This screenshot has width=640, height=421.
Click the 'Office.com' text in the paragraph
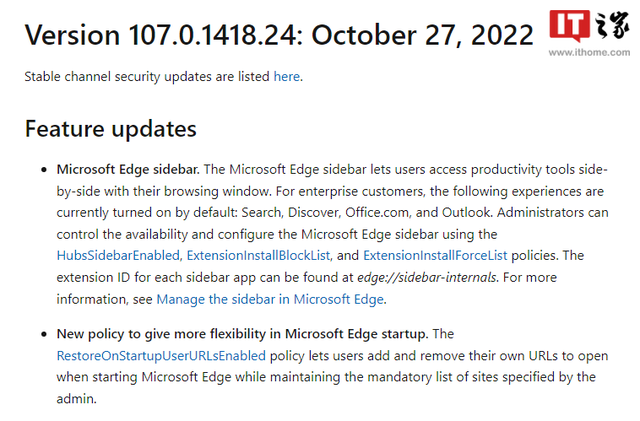(x=377, y=213)
